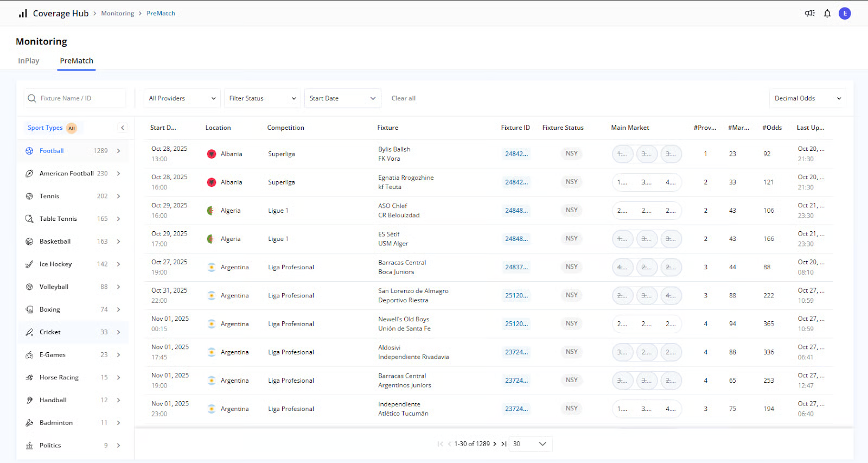Viewport: 868px width, 463px height.
Task: Collapse the Sport Types sidebar
Action: pyautogui.click(x=123, y=128)
